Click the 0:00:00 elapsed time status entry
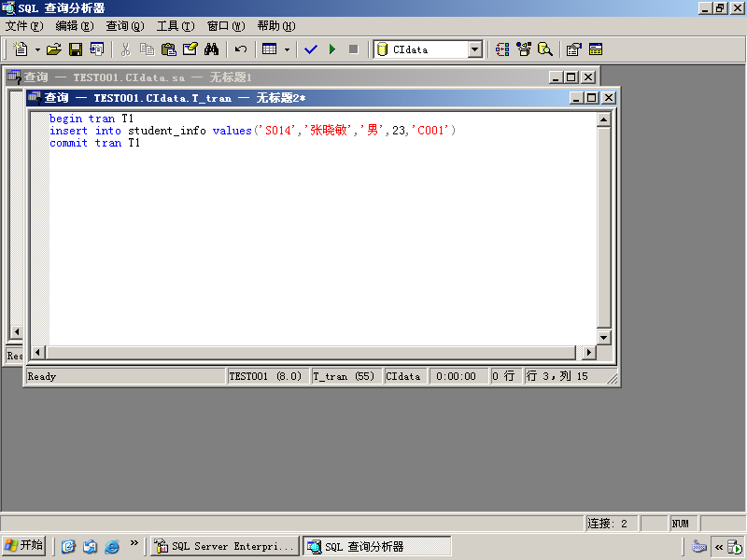 pyautogui.click(x=459, y=376)
